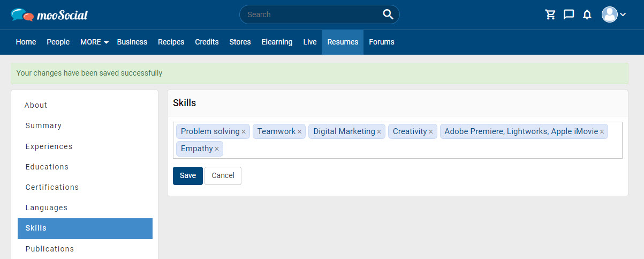Open the notifications bell
This screenshot has width=644, height=259.
click(x=587, y=14)
